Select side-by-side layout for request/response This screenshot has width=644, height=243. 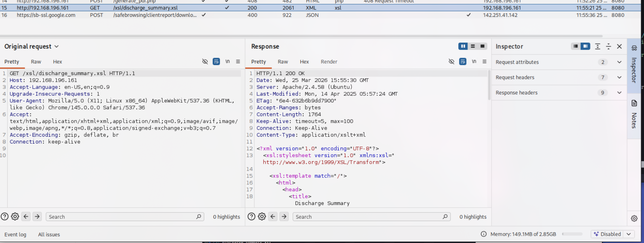pos(463,46)
